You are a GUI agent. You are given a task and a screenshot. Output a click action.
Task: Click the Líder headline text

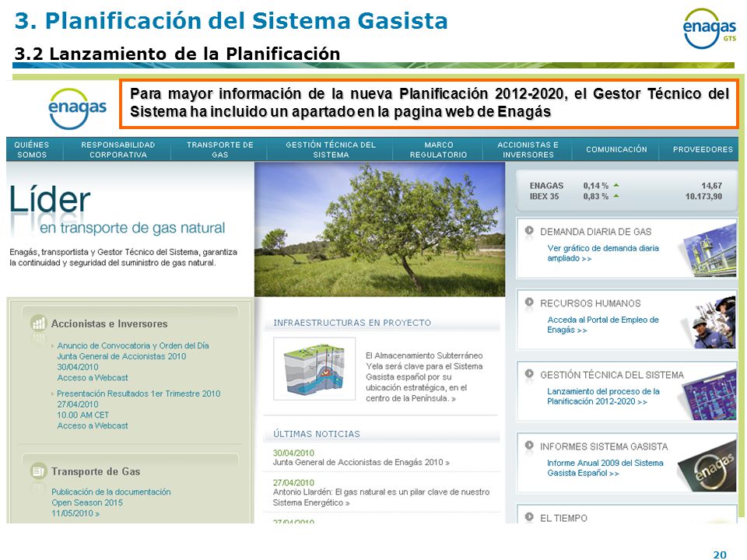50,200
